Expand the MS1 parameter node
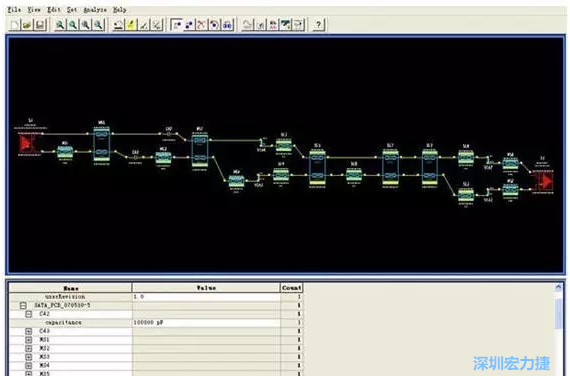570x376 pixels. pos(29,340)
